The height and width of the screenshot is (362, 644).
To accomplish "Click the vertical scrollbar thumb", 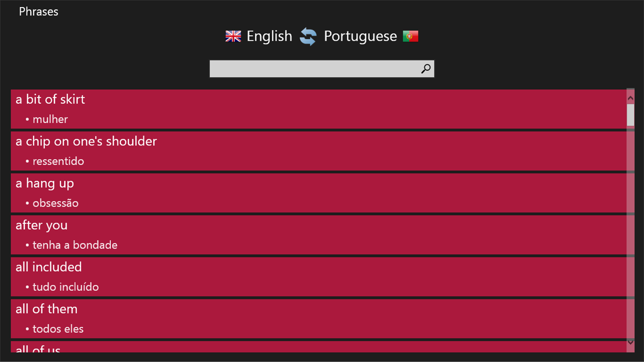I will point(631,115).
